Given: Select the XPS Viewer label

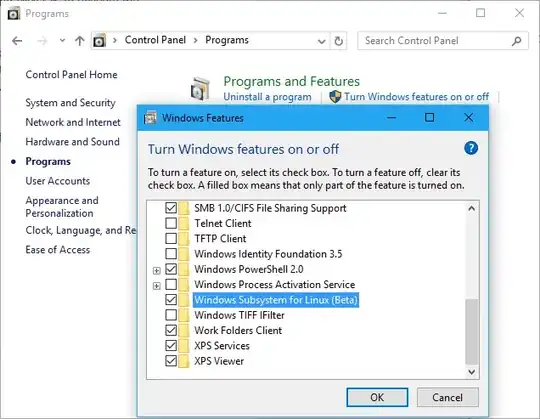Looking at the screenshot, I should [219, 361].
